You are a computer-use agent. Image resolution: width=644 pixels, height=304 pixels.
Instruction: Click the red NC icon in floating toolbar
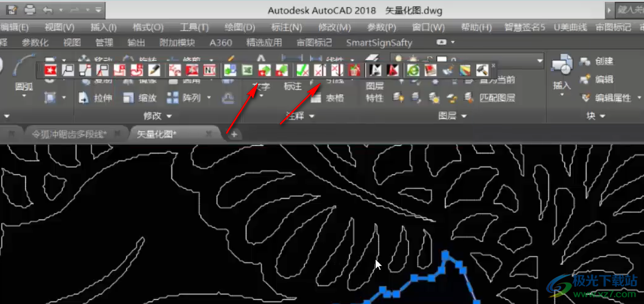[210, 70]
